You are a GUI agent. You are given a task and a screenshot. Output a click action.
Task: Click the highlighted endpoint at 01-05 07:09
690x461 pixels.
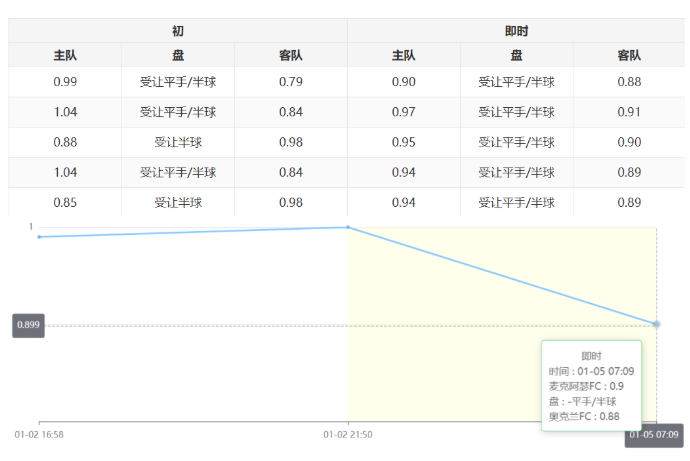(x=656, y=324)
